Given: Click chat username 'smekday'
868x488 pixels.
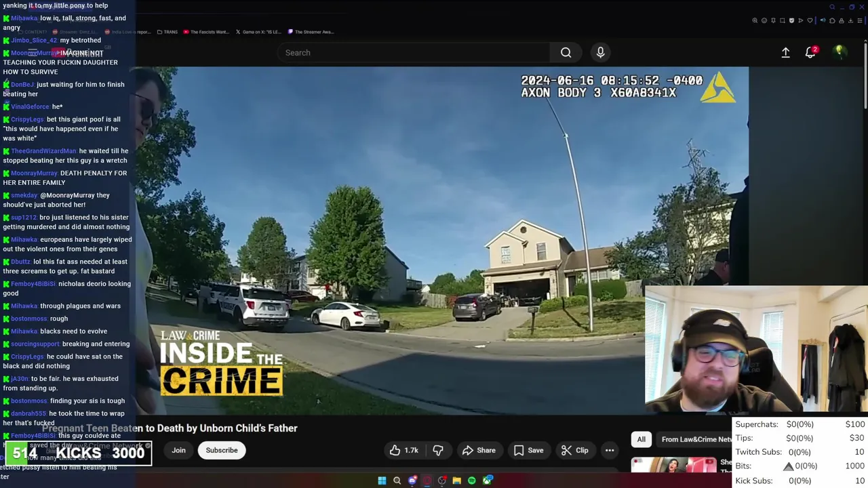Looking at the screenshot, I should [x=24, y=195].
